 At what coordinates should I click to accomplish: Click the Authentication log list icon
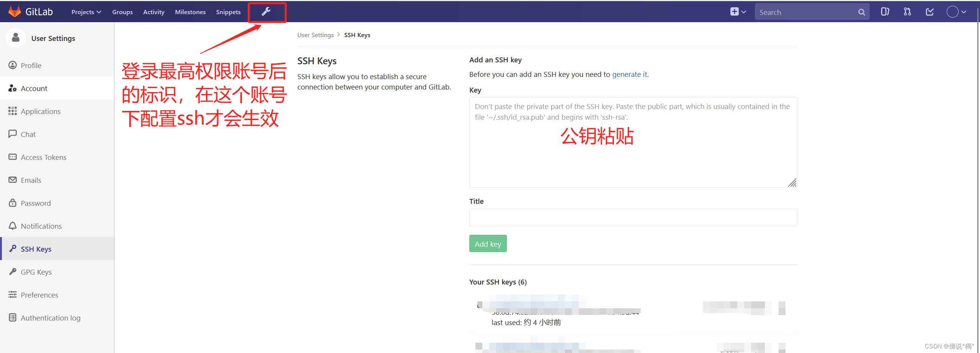(13, 317)
